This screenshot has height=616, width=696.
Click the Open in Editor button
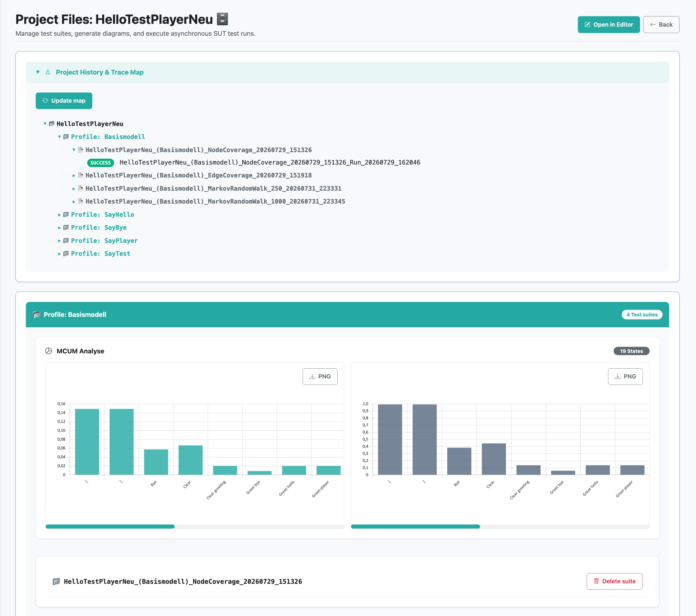pyautogui.click(x=609, y=25)
